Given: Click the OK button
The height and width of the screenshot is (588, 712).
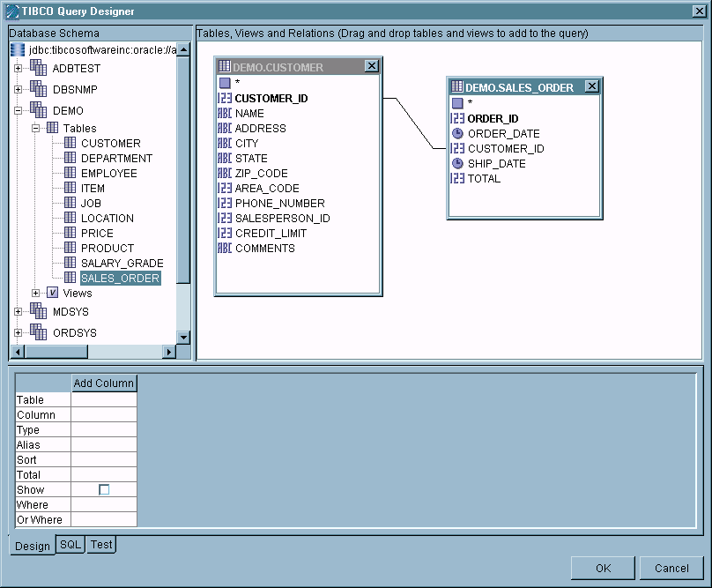Looking at the screenshot, I should click(603, 568).
